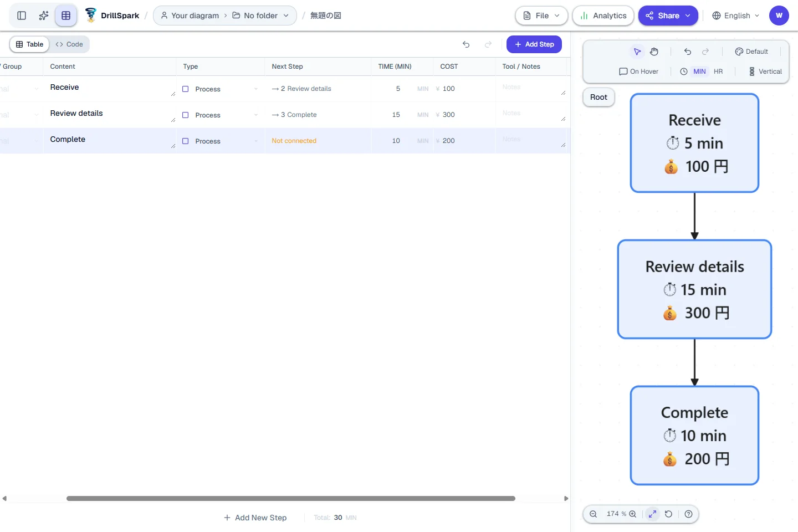Open the English language selector
The image size is (798, 532).
click(736, 16)
